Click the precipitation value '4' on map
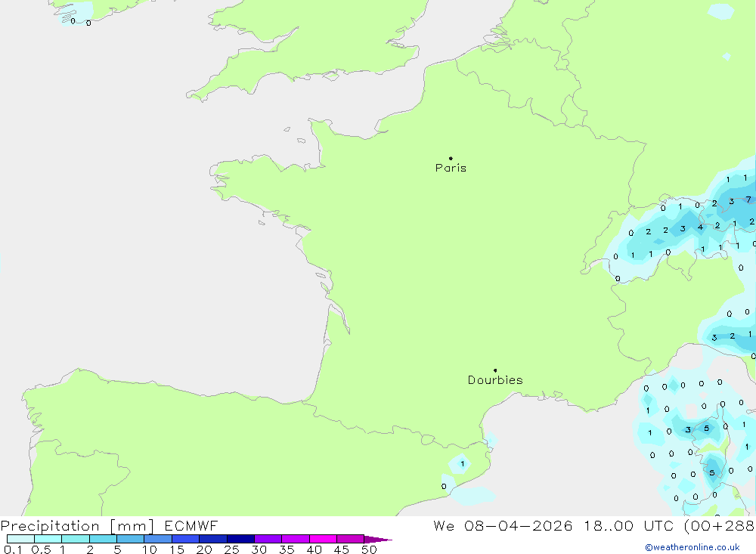This screenshot has height=554, width=756. 700,227
